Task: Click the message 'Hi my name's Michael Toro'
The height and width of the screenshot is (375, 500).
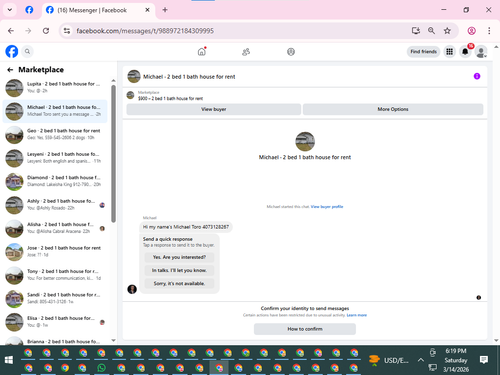Action: coord(186,227)
